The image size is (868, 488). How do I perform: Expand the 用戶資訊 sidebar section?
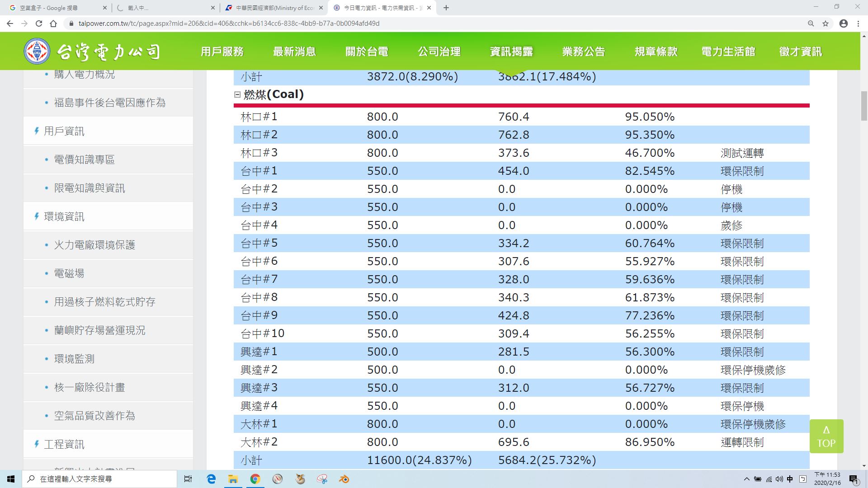coord(64,131)
